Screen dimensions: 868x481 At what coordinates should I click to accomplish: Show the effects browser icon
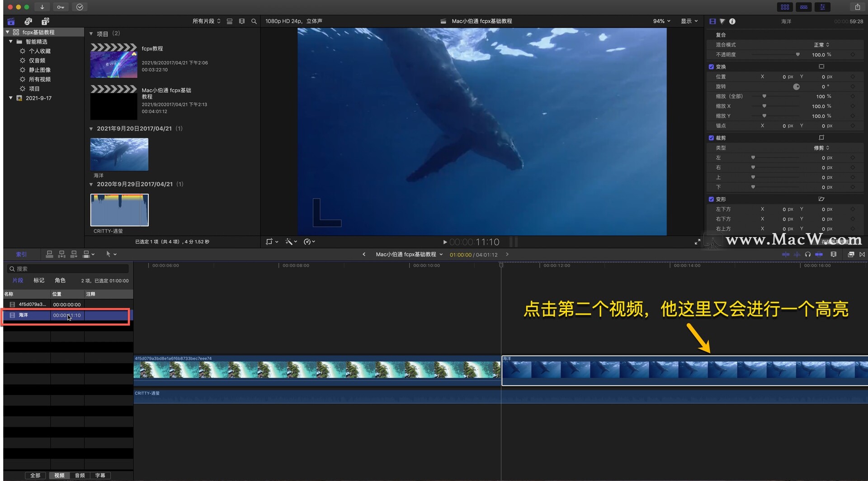[851, 254]
